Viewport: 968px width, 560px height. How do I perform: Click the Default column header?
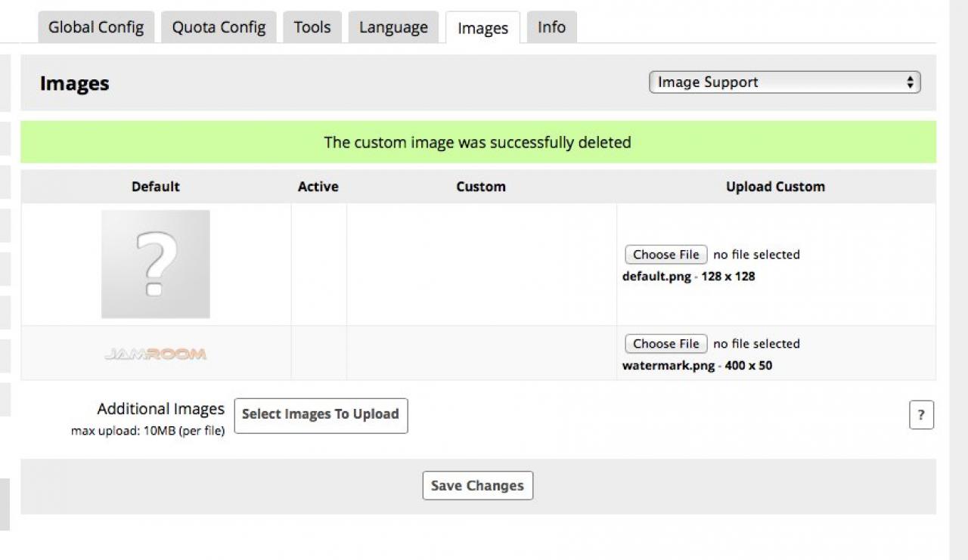(x=156, y=187)
